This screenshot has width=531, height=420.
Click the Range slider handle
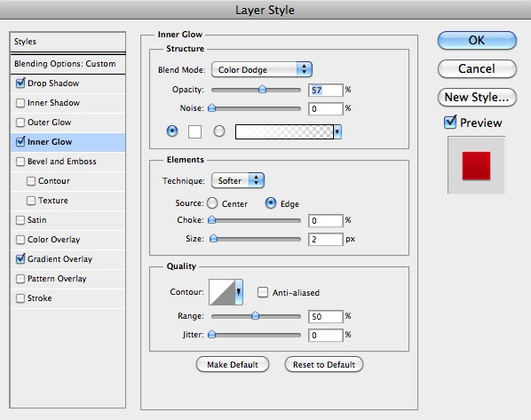pyautogui.click(x=255, y=316)
